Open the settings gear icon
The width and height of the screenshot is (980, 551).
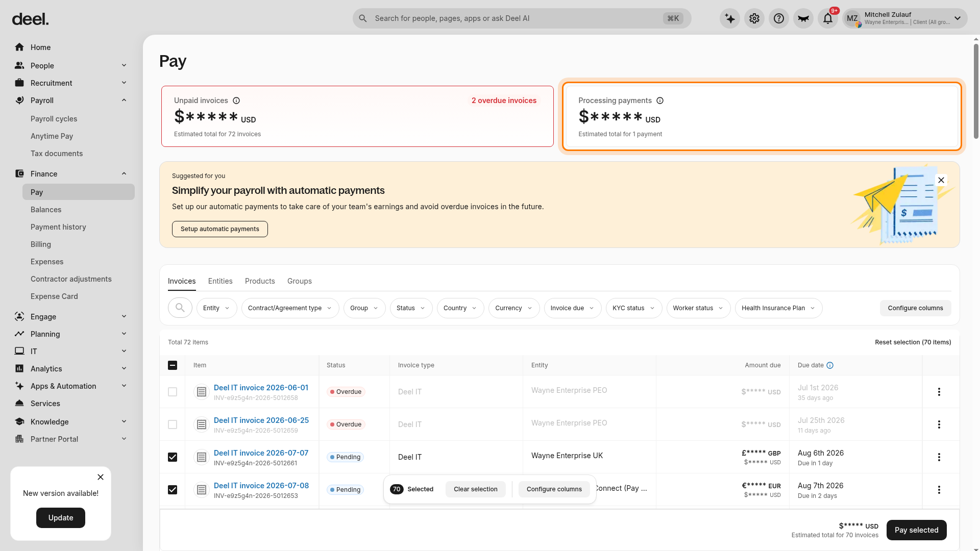pyautogui.click(x=754, y=18)
